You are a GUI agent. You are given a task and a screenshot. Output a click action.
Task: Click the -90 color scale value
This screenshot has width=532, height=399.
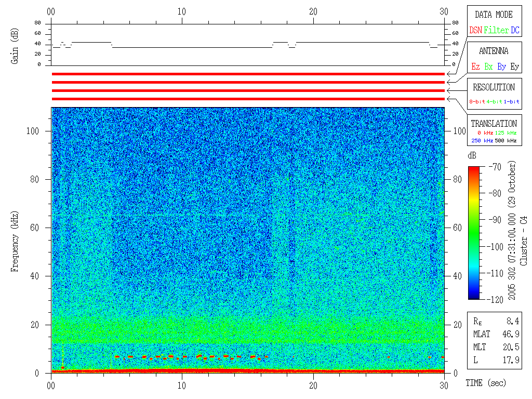tap(495, 220)
